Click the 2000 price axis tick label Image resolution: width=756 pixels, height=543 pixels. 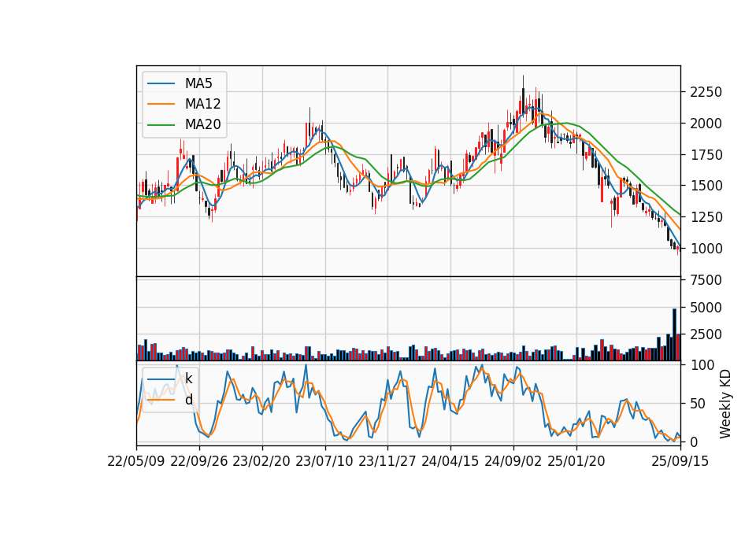pos(706,124)
